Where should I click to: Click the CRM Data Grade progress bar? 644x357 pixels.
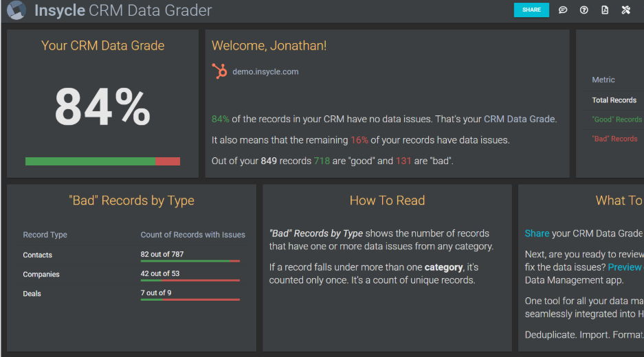[x=102, y=161]
